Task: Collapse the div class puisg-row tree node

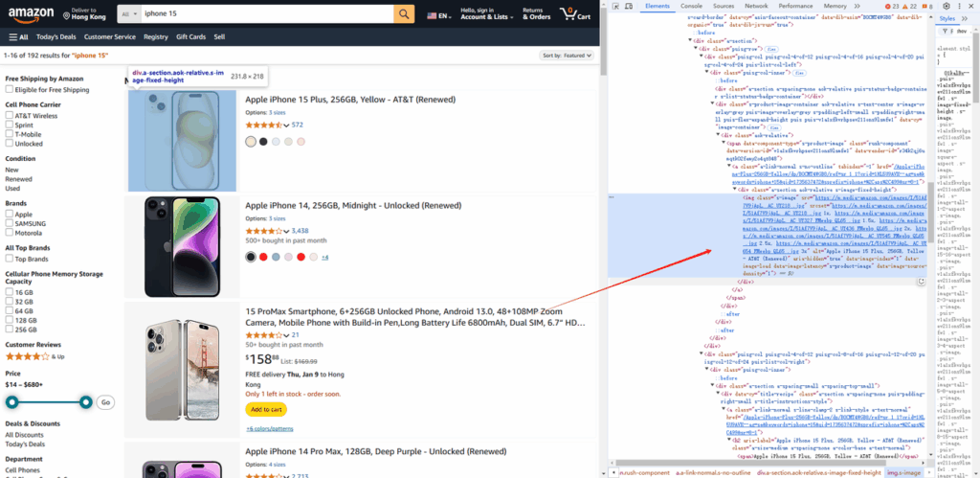Action: tap(695, 48)
